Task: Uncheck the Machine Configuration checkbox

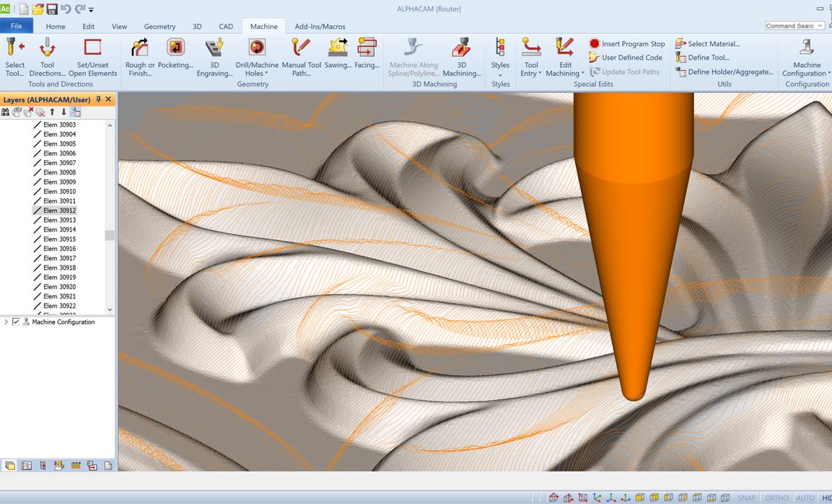Action: tap(16, 322)
